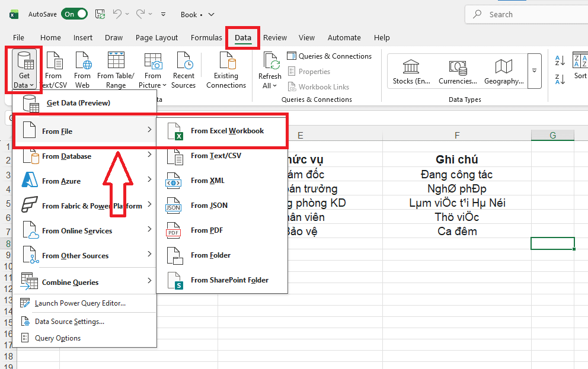
Task: Click the Undo arrow icon
Action: [x=117, y=14]
